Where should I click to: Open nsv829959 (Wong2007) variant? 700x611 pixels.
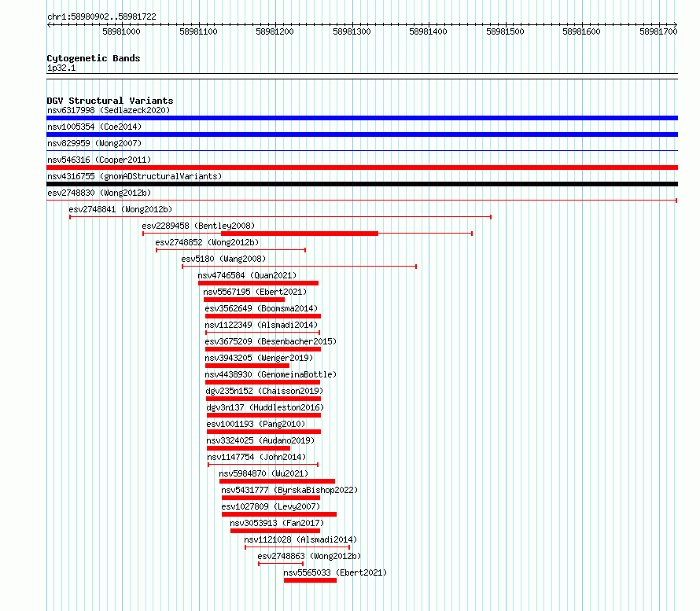94,143
